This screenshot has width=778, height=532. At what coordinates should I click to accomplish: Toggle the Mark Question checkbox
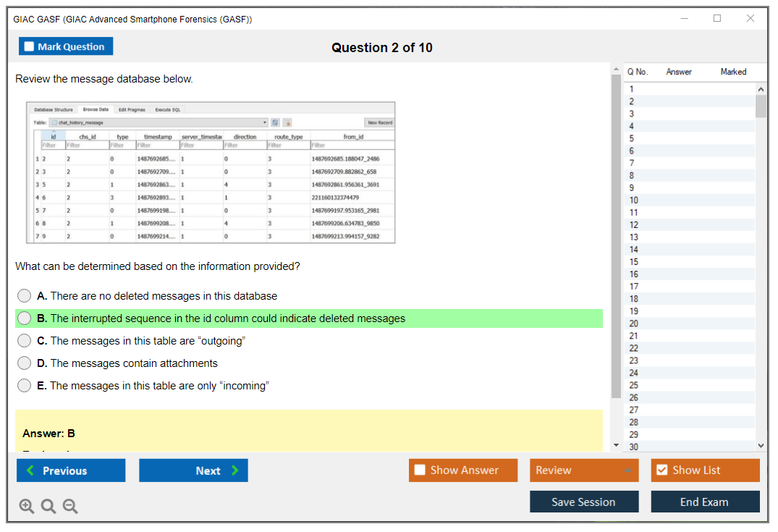30,47
